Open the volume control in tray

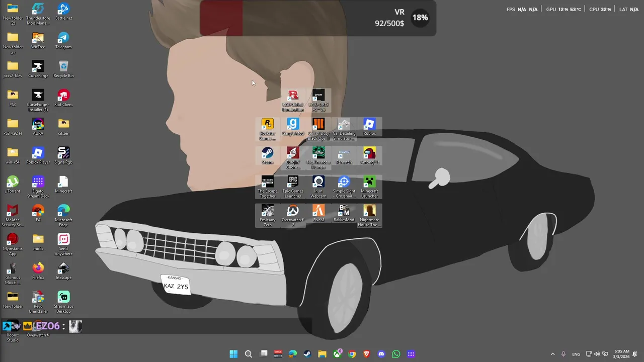coord(597,354)
